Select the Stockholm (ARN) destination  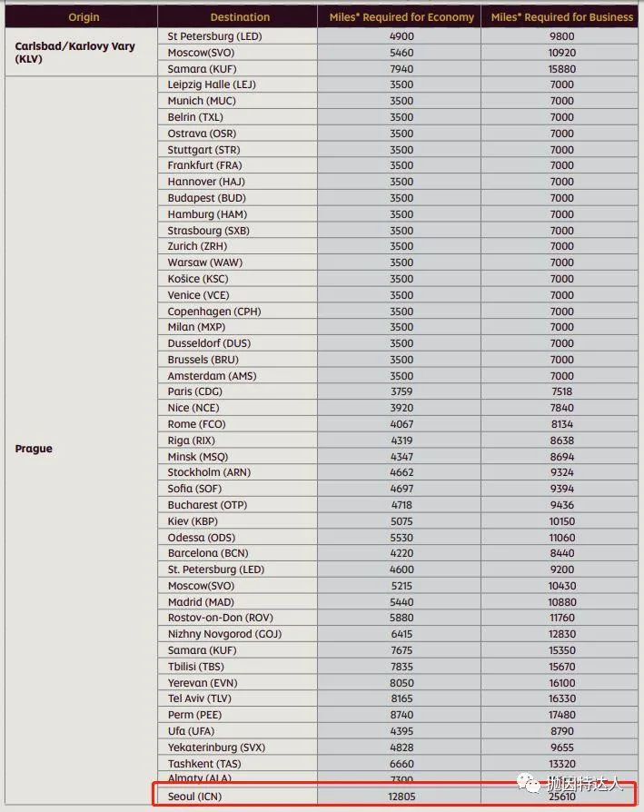209,472
